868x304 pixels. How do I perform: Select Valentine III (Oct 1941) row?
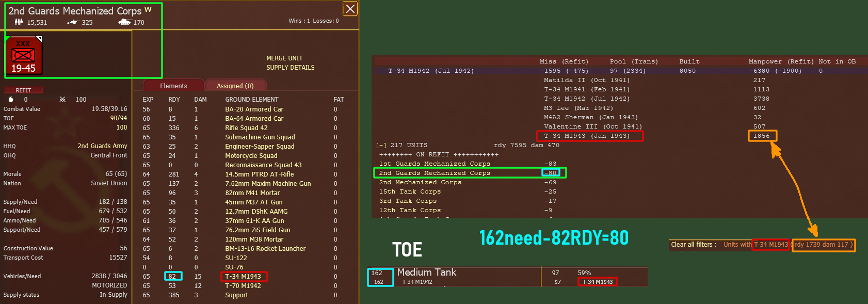click(593, 127)
